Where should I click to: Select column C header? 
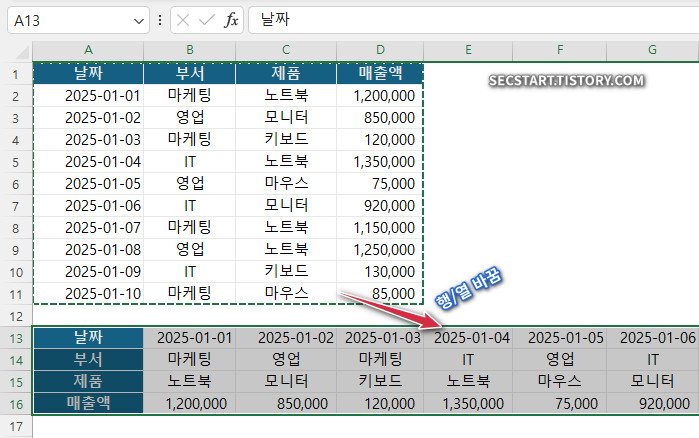(x=286, y=50)
